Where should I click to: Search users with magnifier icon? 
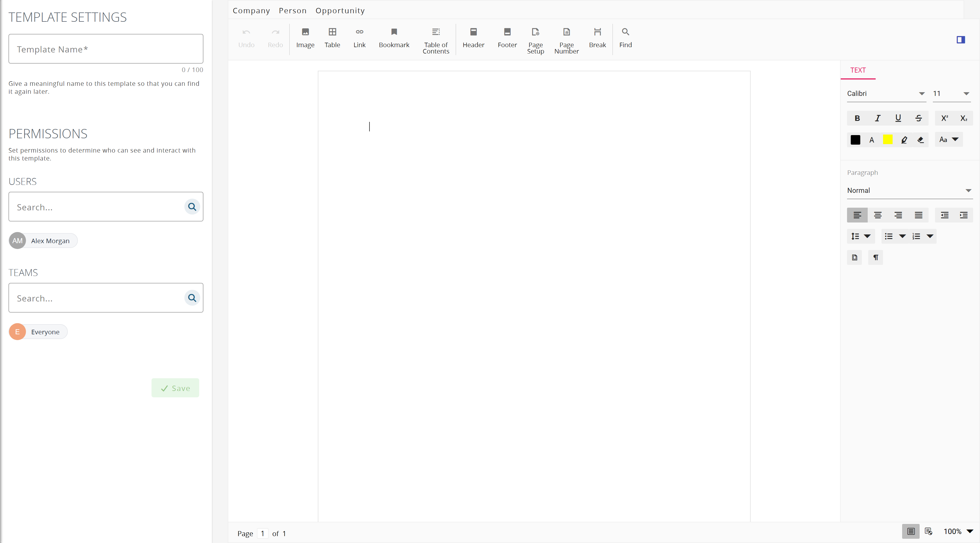(192, 207)
